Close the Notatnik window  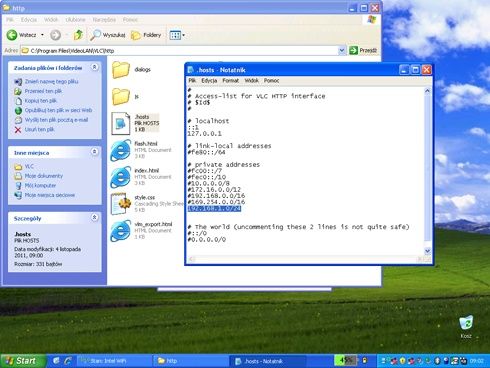[x=426, y=70]
